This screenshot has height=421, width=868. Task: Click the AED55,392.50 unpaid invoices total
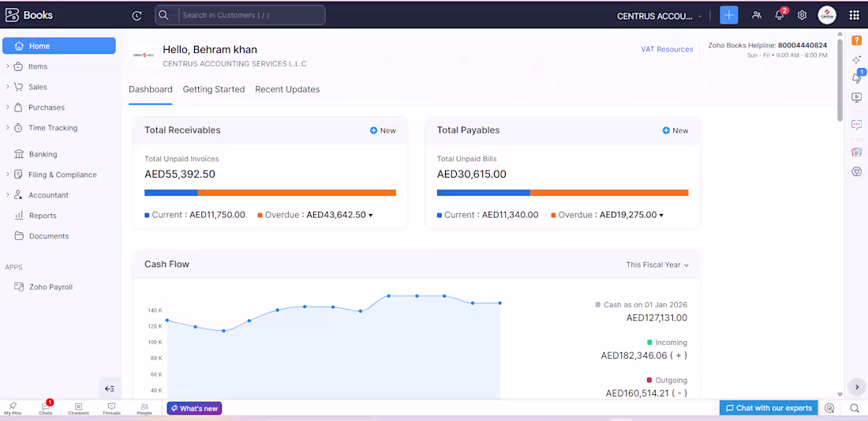click(x=180, y=175)
